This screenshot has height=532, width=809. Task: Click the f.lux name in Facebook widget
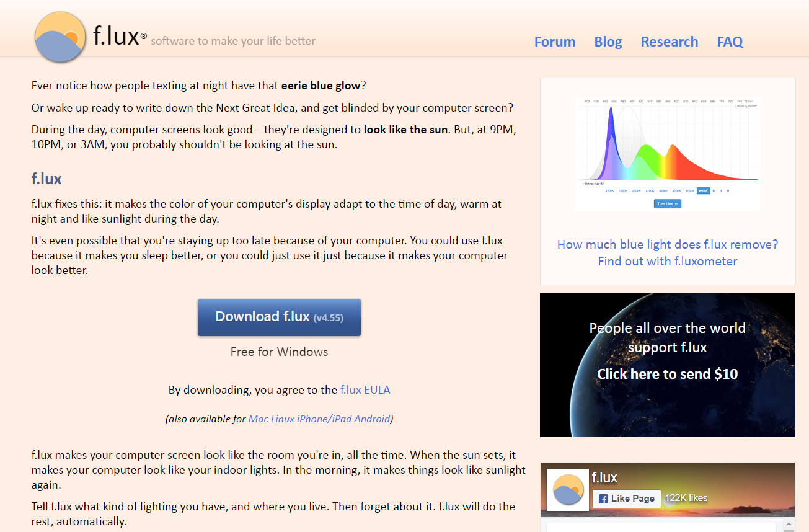(604, 477)
